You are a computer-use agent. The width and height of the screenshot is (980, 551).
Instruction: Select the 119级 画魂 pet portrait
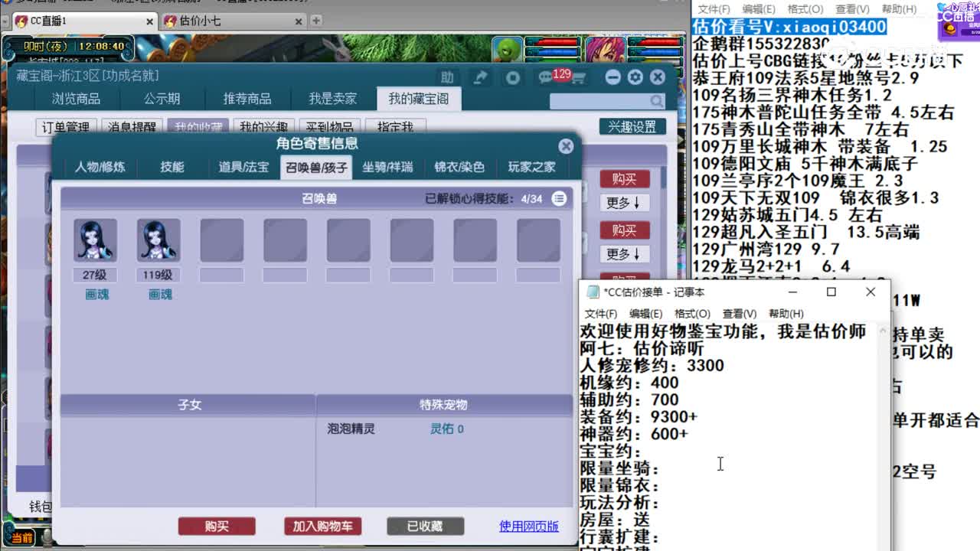158,240
